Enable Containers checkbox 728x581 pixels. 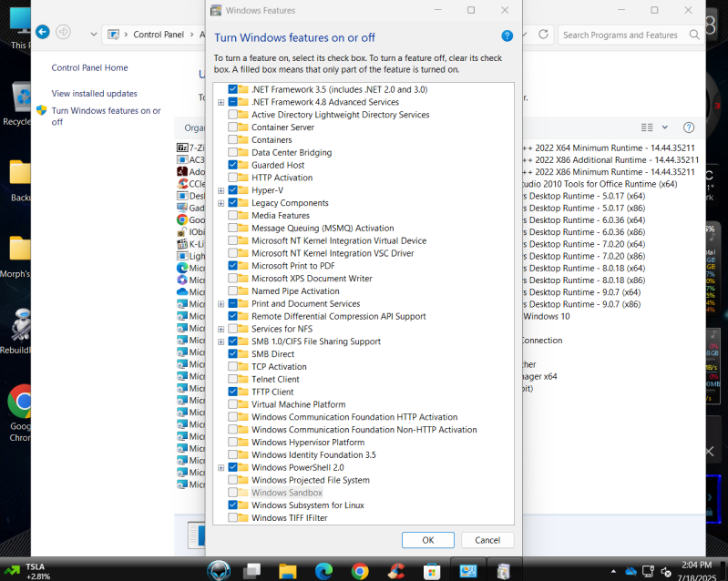[x=232, y=139]
